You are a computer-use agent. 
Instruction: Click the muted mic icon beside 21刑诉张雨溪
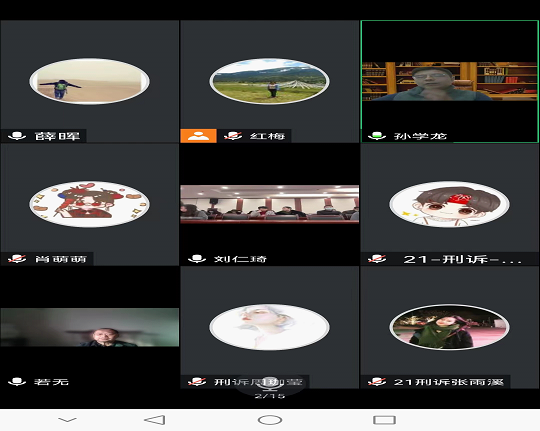click(377, 381)
